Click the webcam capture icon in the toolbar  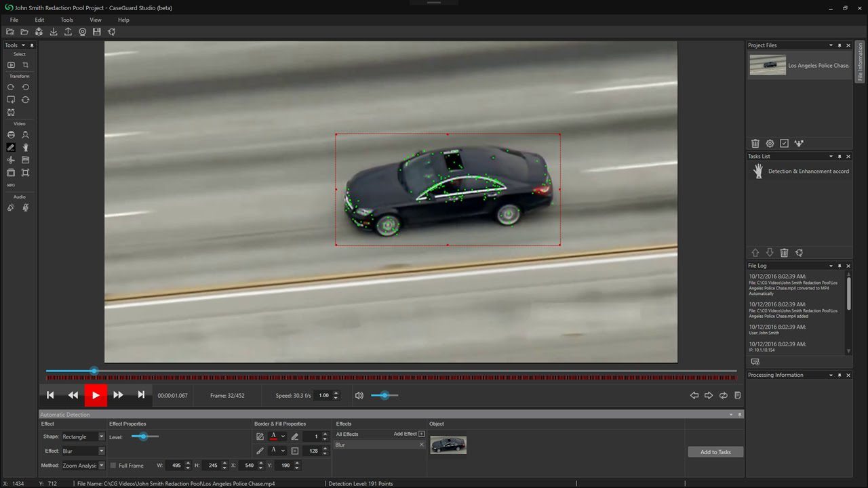click(83, 31)
